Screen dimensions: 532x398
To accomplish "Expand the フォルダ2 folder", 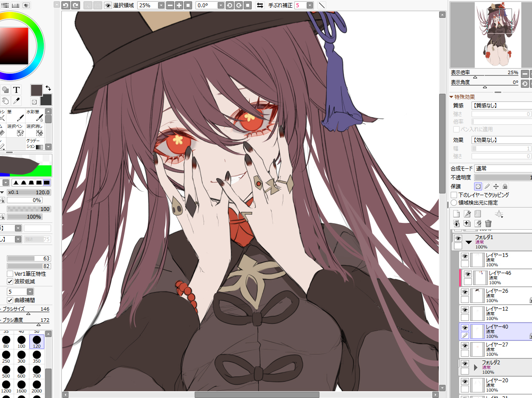I will (476, 367).
